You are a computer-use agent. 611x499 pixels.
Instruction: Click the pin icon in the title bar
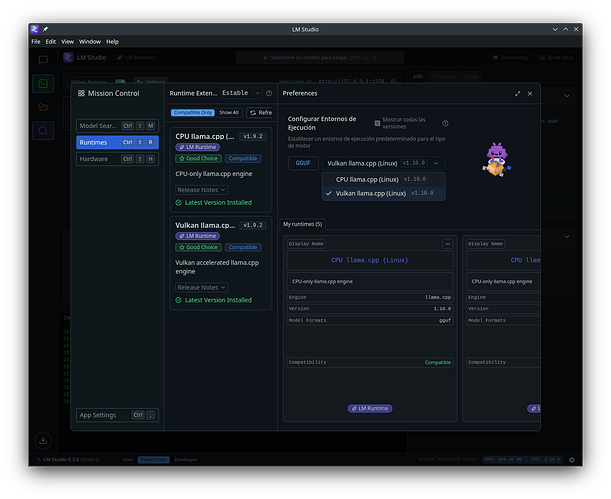pos(45,29)
